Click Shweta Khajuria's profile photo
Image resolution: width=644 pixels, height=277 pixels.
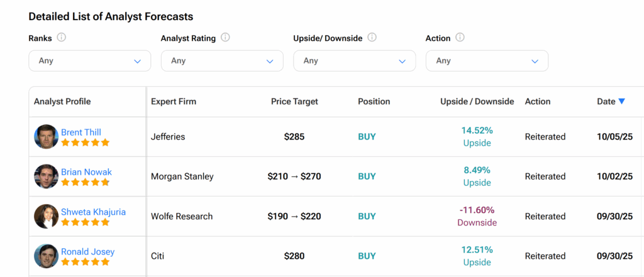click(x=46, y=217)
